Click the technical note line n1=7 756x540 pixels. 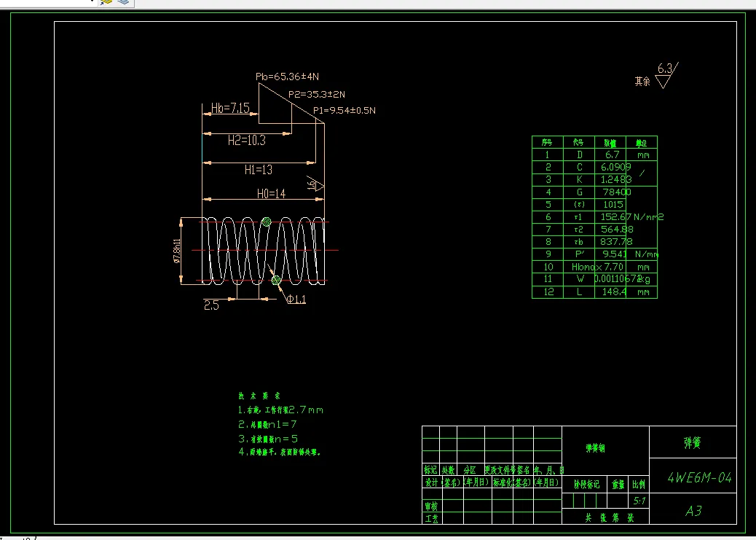[x=268, y=424]
